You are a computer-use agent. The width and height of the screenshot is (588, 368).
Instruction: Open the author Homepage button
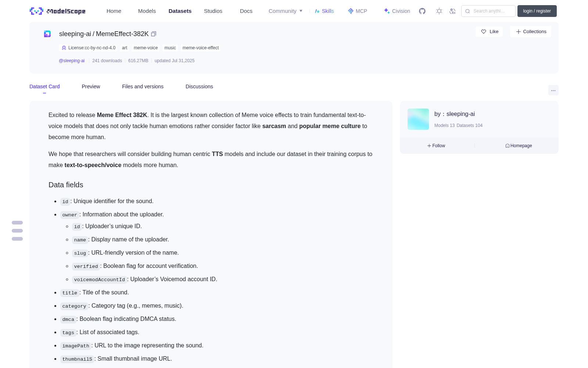click(x=519, y=146)
